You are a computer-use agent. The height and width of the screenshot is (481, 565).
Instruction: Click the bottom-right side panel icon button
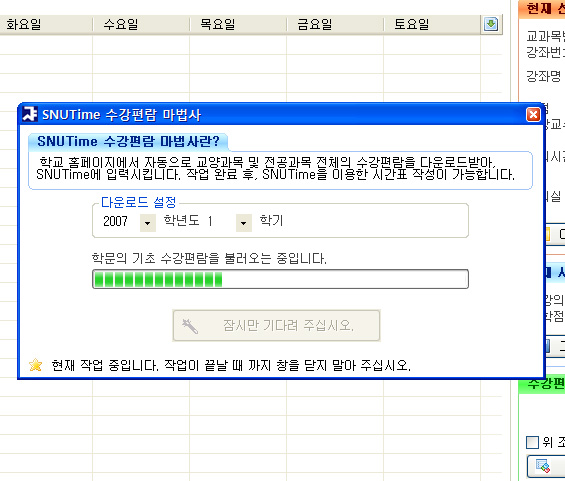click(x=546, y=466)
